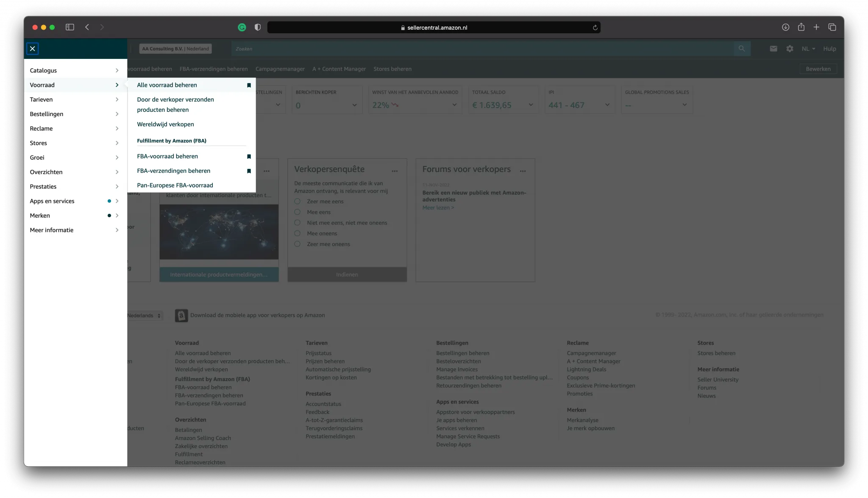This screenshot has height=498, width=868.
Task: Click Internationale productvermeldingen button
Action: tap(219, 274)
